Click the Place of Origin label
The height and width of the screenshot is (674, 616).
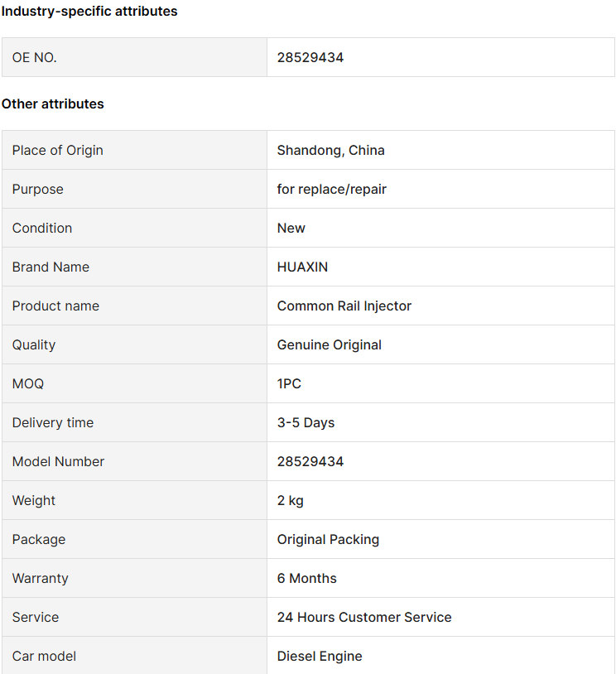pos(58,151)
